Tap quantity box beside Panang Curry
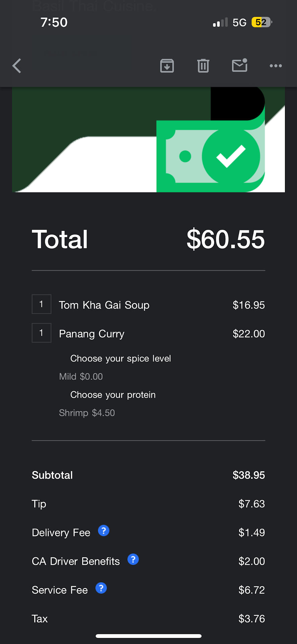 [x=42, y=333]
